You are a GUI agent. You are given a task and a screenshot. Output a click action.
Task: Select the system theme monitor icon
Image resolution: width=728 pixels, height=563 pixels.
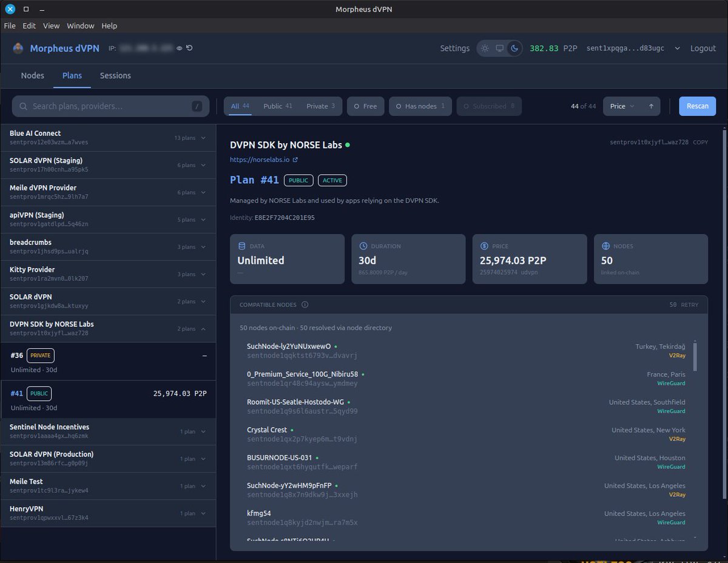(499, 49)
